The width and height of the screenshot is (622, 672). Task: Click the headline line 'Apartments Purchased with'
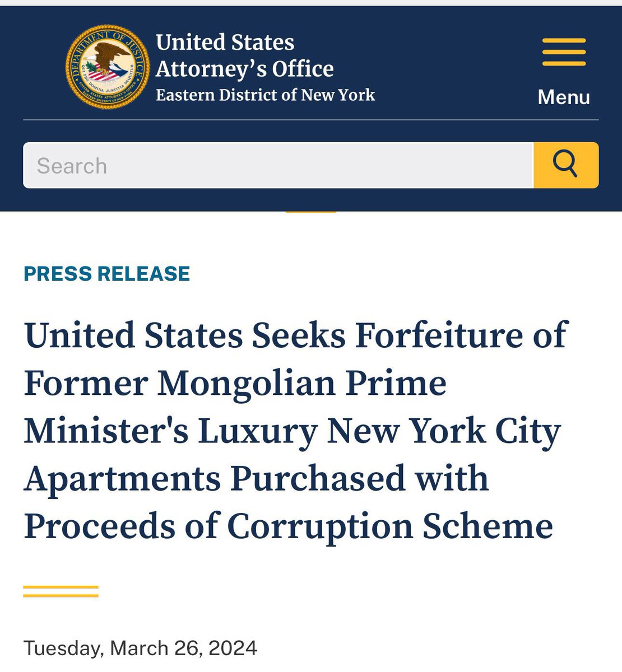pyautogui.click(x=256, y=480)
